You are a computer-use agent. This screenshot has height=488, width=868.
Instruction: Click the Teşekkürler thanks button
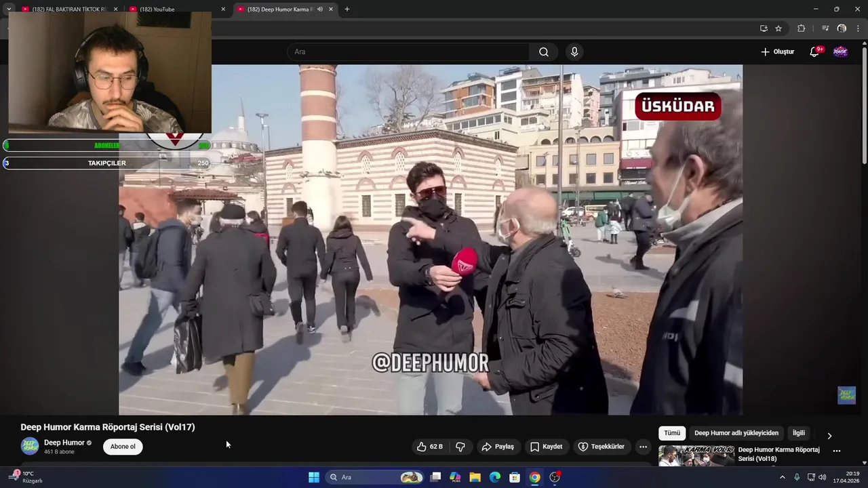(x=601, y=447)
